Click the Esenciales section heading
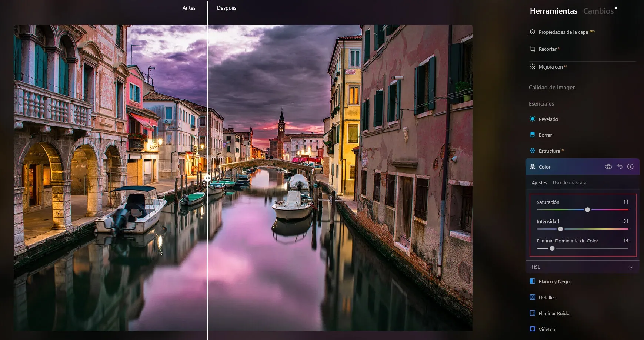This screenshot has height=340, width=644. click(x=541, y=104)
